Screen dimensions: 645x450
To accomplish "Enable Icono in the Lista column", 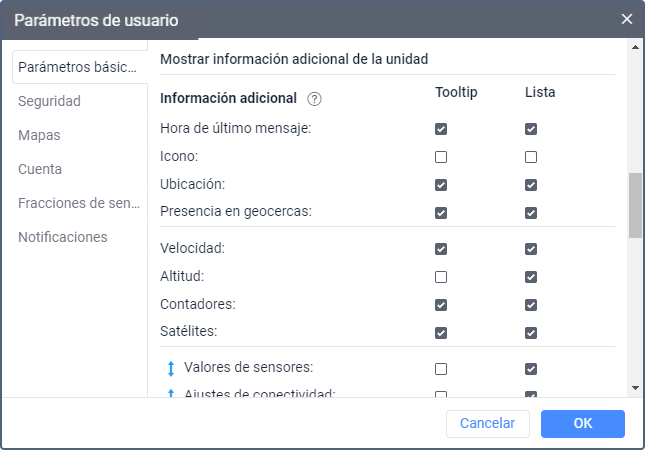I will tap(531, 157).
